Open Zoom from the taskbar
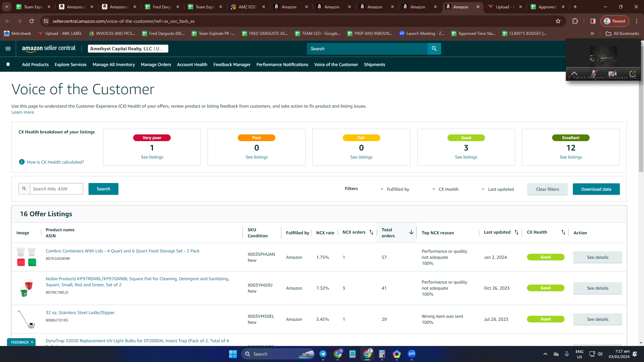 click(412, 354)
